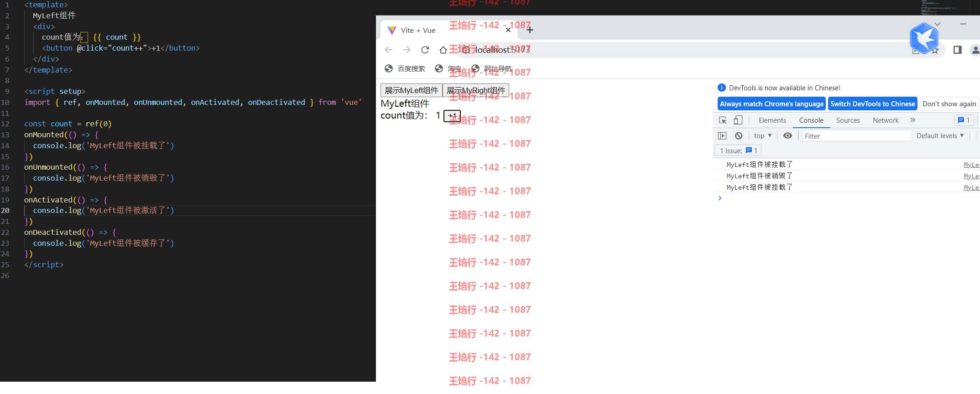
Task: Toggle DevTools device toolbar
Action: click(x=738, y=120)
